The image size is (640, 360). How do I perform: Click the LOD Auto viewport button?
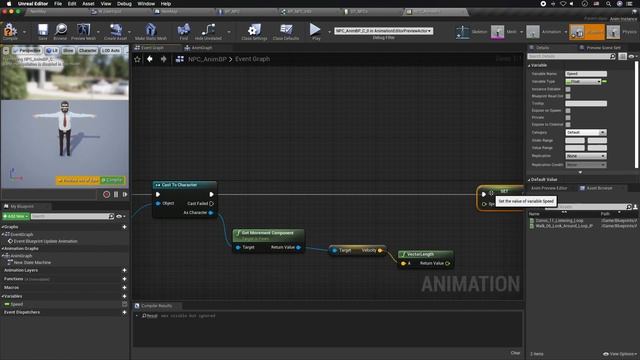tap(111, 51)
